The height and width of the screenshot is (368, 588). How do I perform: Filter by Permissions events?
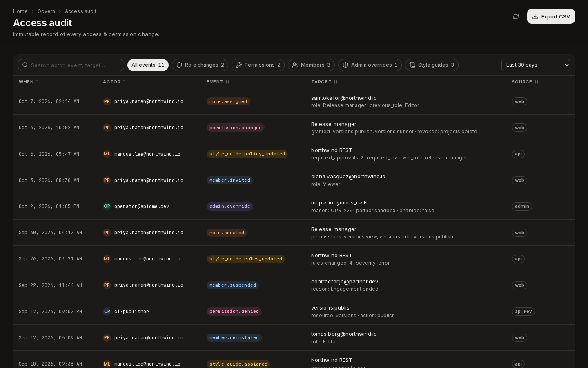[258, 65]
